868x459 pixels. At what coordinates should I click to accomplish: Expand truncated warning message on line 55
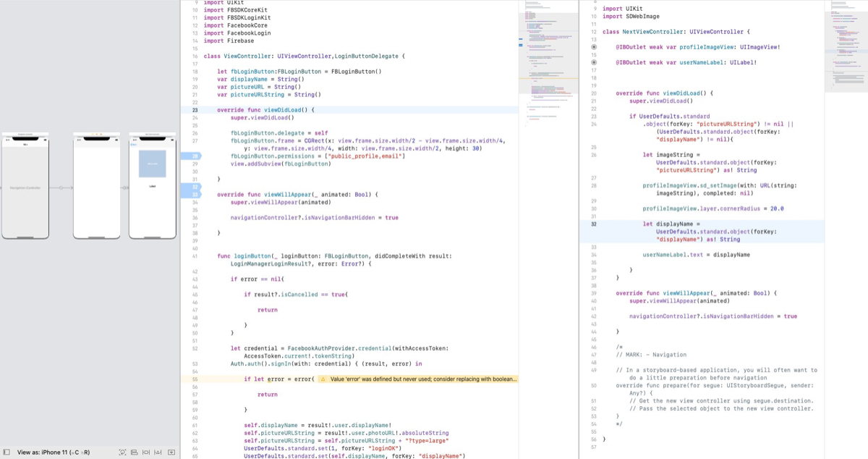(x=423, y=379)
